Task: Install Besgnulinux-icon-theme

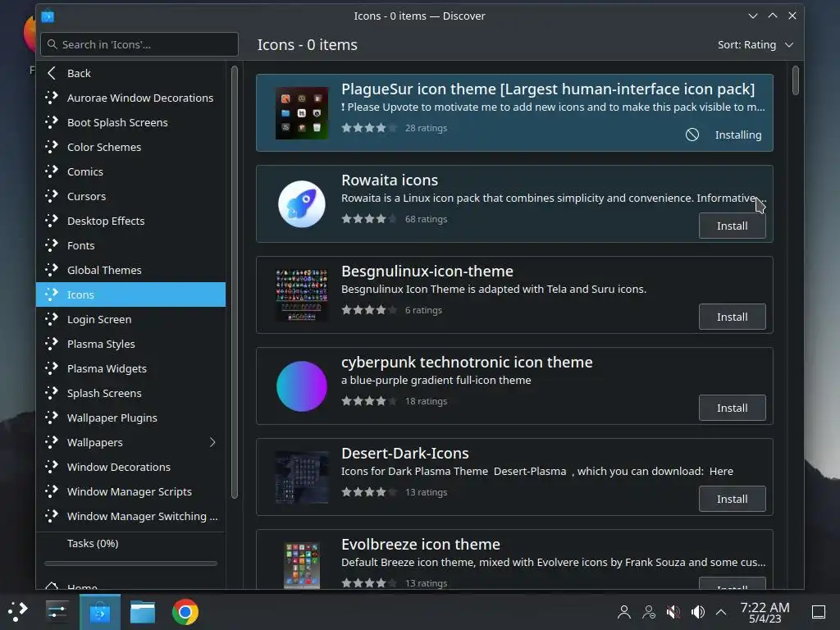Action: tap(733, 317)
